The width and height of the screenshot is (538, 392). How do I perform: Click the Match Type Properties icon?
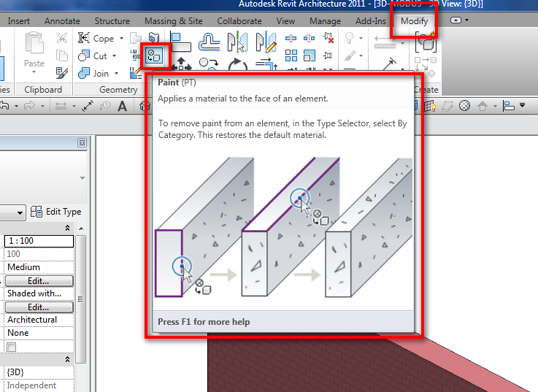[62, 73]
